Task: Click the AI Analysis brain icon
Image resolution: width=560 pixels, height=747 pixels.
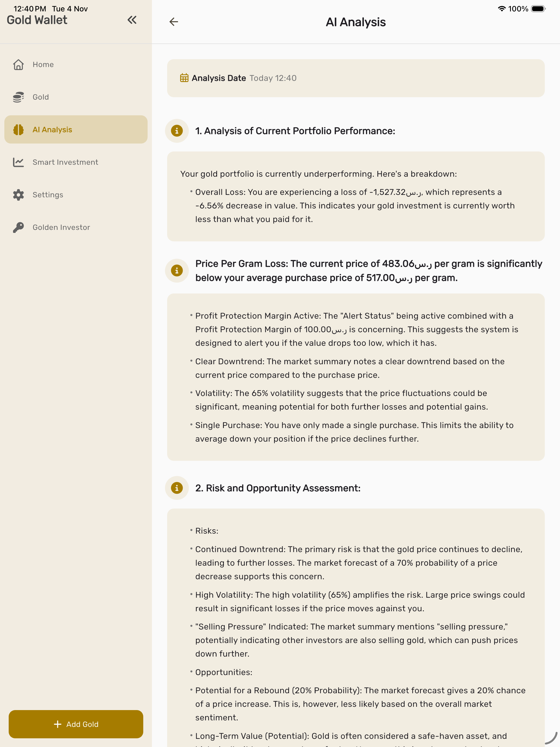Action: 18,130
